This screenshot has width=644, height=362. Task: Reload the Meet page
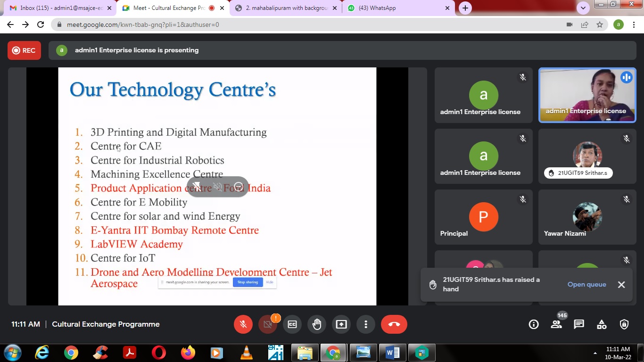41,25
